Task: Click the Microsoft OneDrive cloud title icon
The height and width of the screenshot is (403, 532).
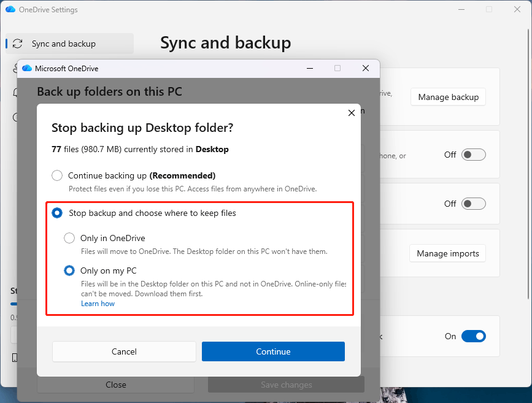Action: pos(27,68)
